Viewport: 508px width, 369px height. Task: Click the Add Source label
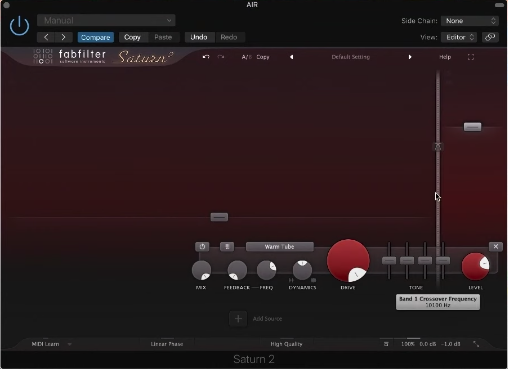[267, 319]
